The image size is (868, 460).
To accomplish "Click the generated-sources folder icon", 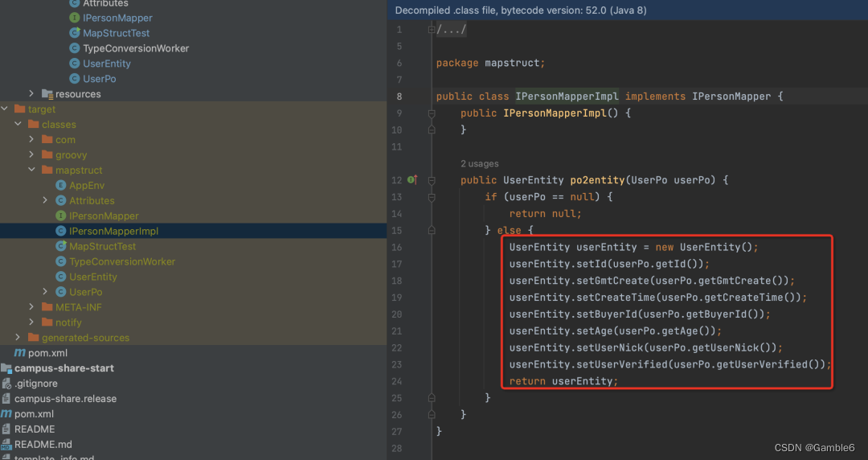I will (x=33, y=338).
